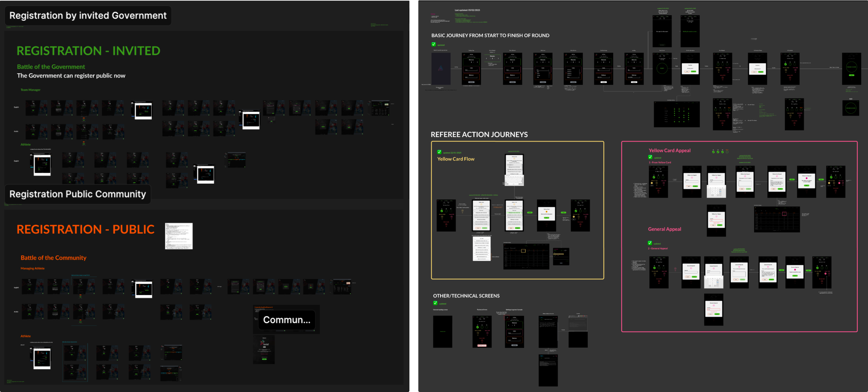Toggle the updated checkbox below General Appeal heading
Image resolution: width=868 pixels, height=392 pixels.
[650, 243]
